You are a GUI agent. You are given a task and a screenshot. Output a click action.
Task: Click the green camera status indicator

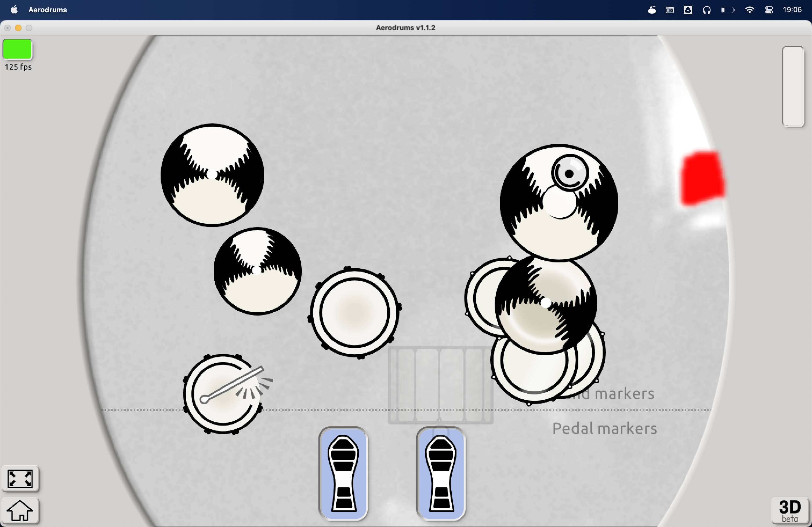coord(17,49)
